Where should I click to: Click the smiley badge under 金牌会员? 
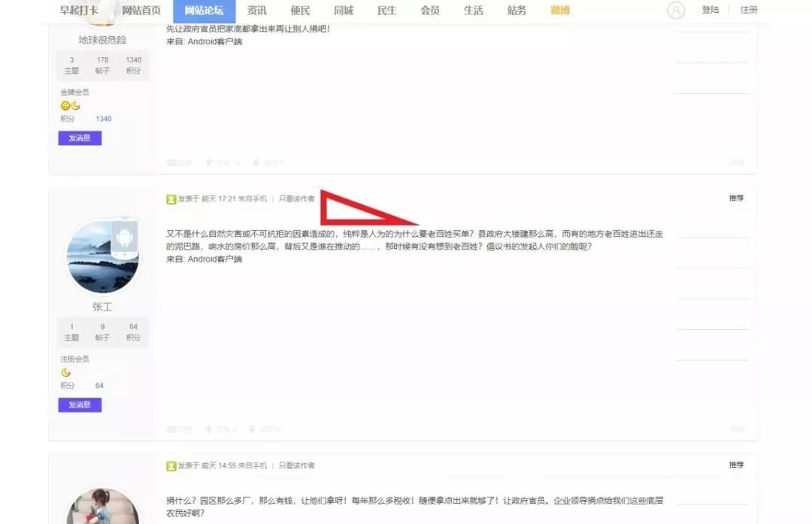[x=65, y=106]
